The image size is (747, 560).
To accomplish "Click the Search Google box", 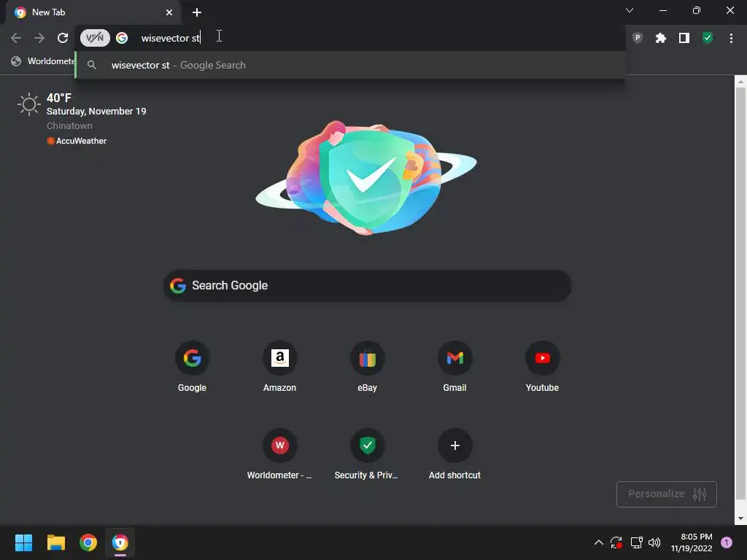I will click(x=368, y=285).
